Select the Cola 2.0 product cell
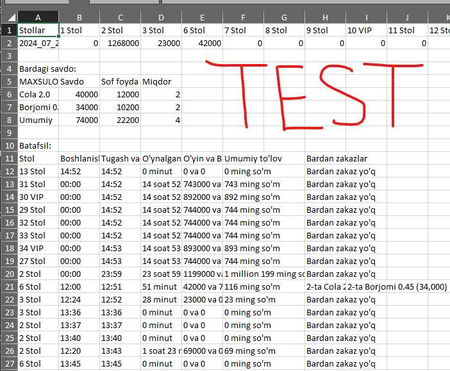Image resolution: width=450 pixels, height=371 pixels. (x=38, y=94)
